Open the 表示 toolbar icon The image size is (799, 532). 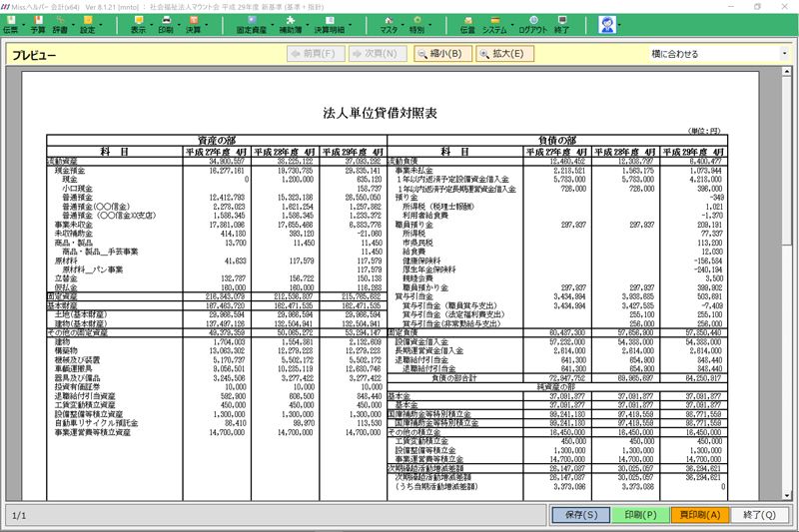click(138, 24)
